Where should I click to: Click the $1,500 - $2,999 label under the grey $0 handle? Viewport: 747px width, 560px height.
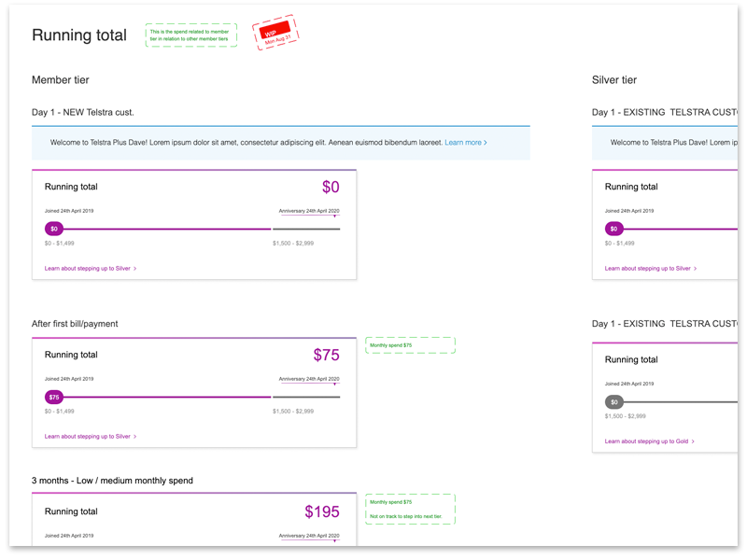tap(625, 416)
